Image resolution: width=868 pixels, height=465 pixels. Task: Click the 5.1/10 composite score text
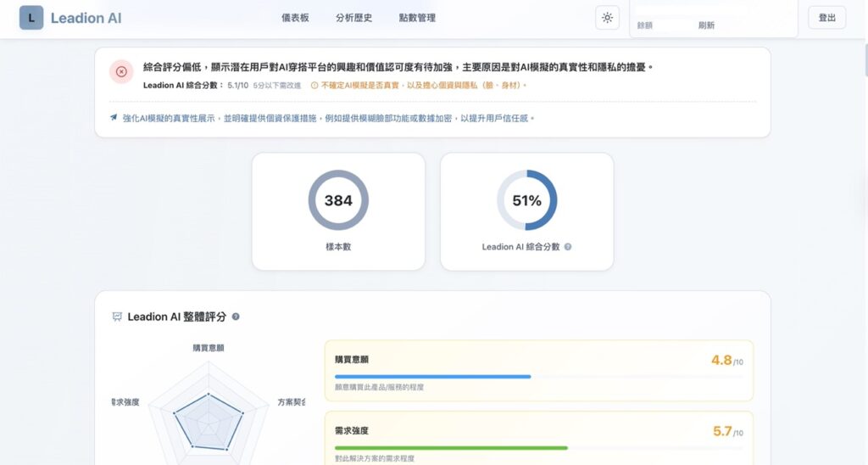pos(238,86)
